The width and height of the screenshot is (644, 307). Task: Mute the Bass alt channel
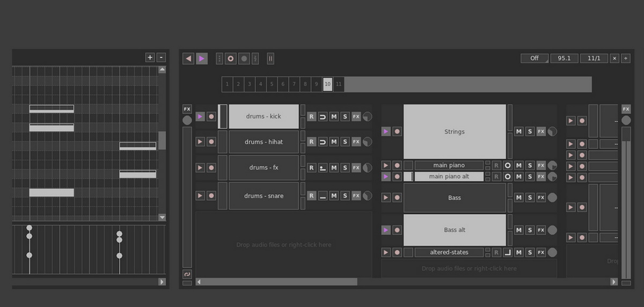[x=518, y=230]
